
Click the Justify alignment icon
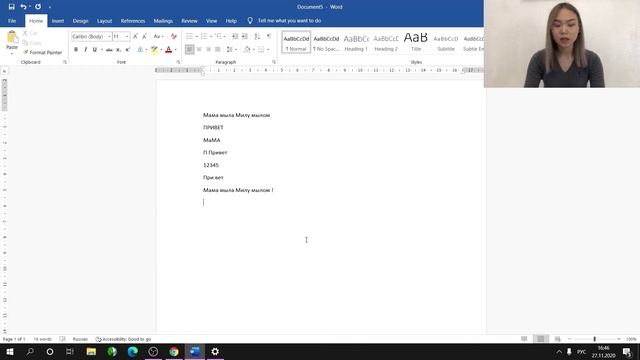[218, 50]
